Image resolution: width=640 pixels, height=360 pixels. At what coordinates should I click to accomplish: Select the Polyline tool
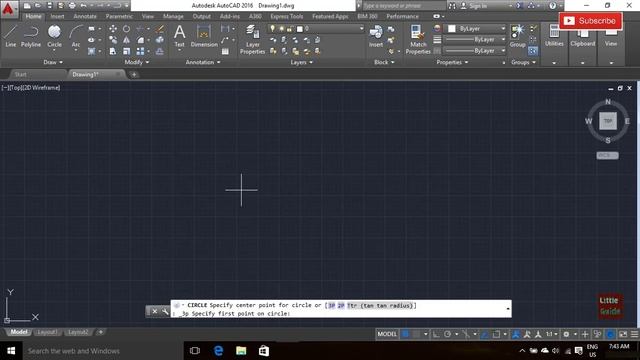[x=31, y=36]
